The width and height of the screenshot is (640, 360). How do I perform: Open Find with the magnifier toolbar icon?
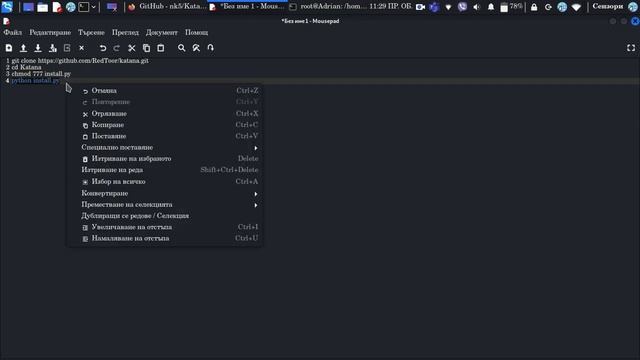click(x=182, y=48)
